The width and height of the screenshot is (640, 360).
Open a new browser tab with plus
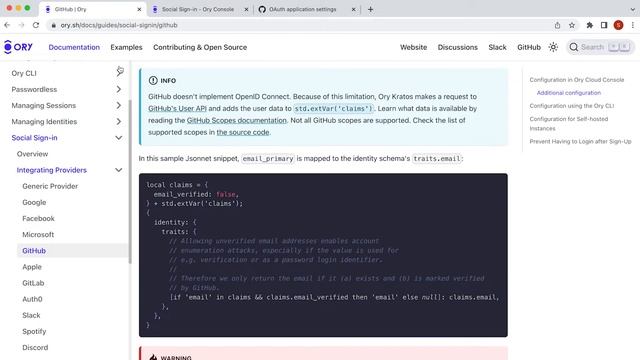pos(370,9)
